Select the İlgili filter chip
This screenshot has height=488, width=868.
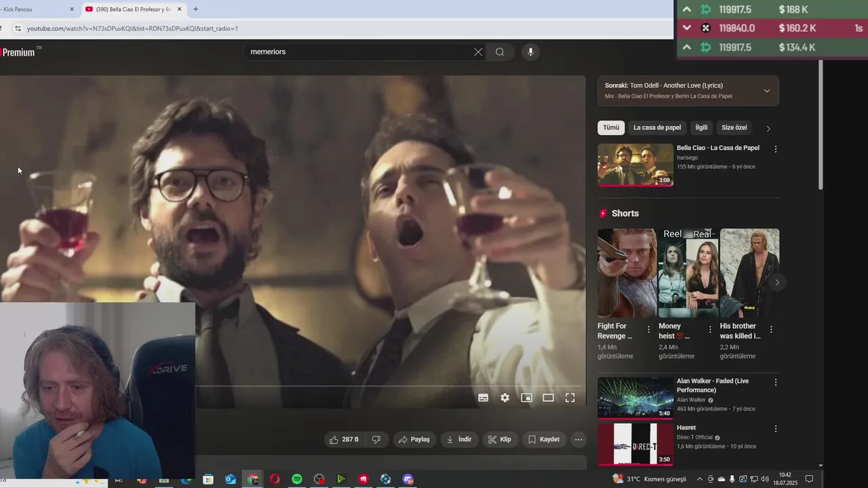(x=701, y=127)
